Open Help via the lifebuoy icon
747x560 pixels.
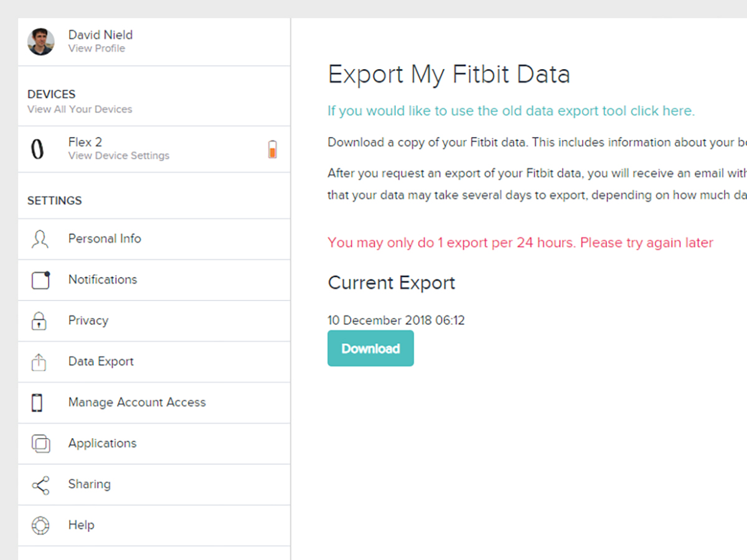(x=40, y=525)
